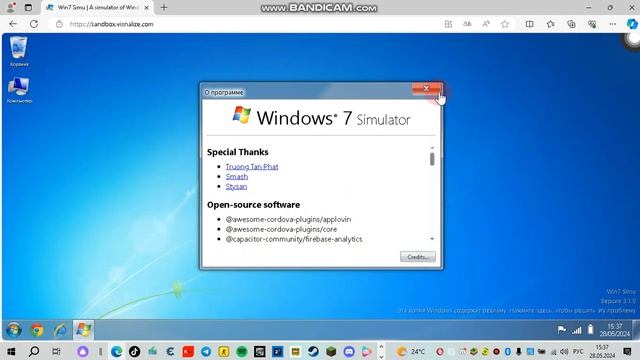Click the Action Center flag icon
This screenshot has width=640, height=360.
(x=562, y=329)
